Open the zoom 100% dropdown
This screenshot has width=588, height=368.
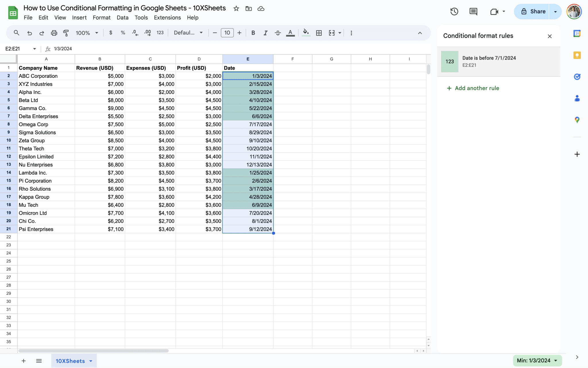[x=87, y=33]
